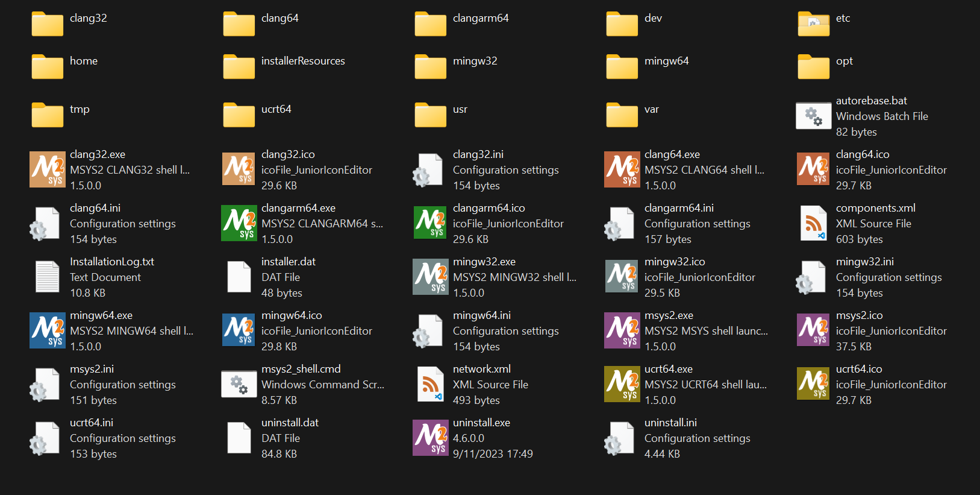Select the msys2.ini filename label

pos(92,369)
